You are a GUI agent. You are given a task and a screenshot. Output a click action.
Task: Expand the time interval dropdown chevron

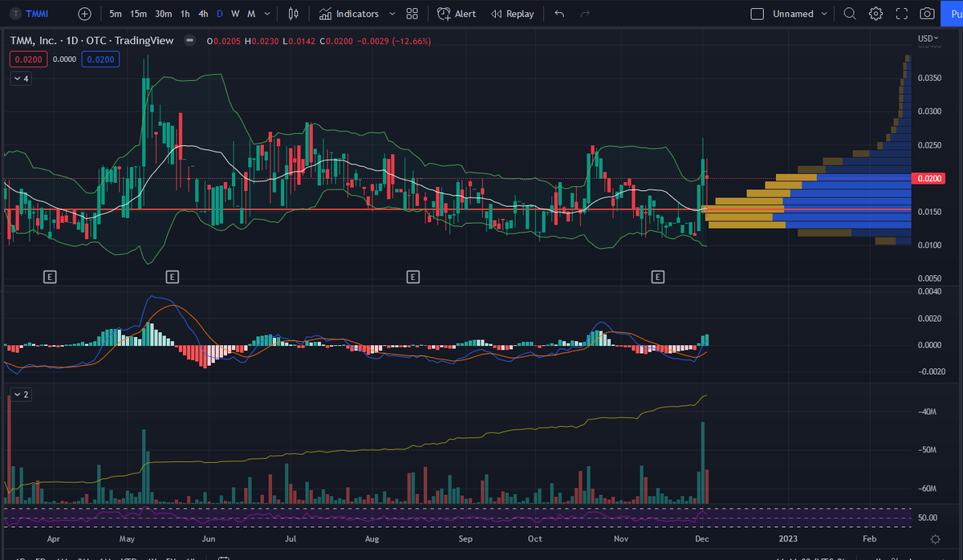pyautogui.click(x=267, y=14)
